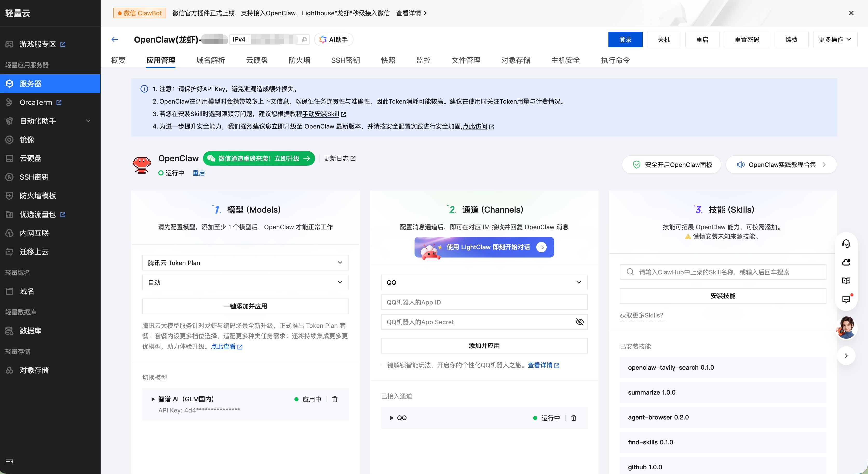The image size is (868, 474).
Task: Focus the QQ机器人的App ID field
Action: 484,302
